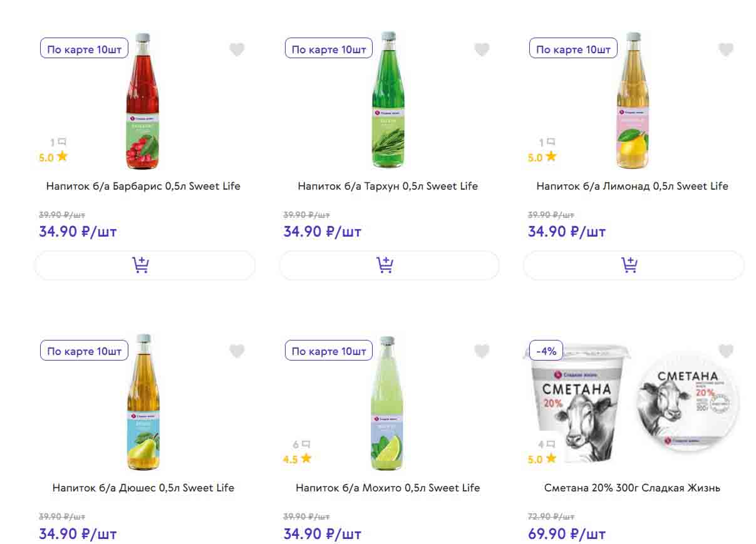Viewport: 756px width, 544px height.
Task: Favorite the Тархун drink with heart
Action: [x=482, y=49]
